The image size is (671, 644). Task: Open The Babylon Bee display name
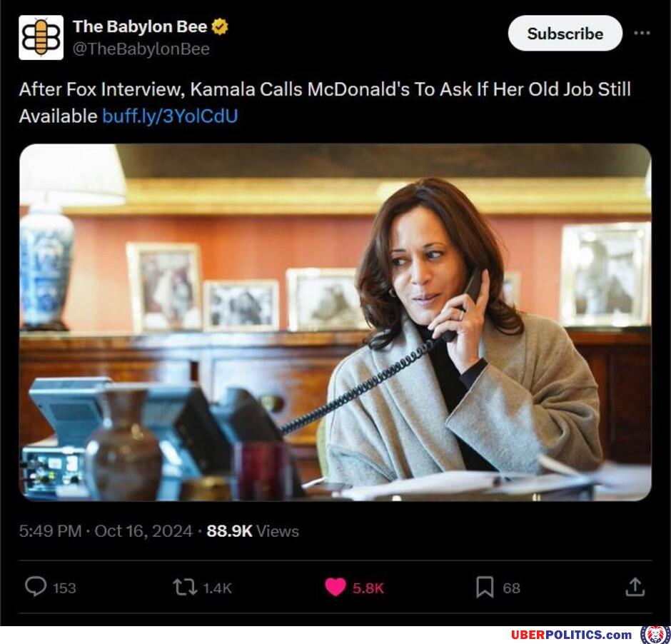coord(140,26)
